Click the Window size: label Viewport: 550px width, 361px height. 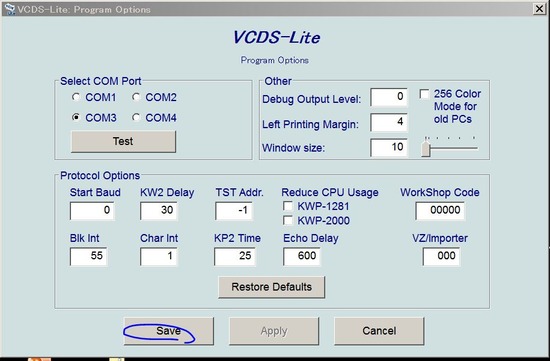pyautogui.click(x=294, y=148)
